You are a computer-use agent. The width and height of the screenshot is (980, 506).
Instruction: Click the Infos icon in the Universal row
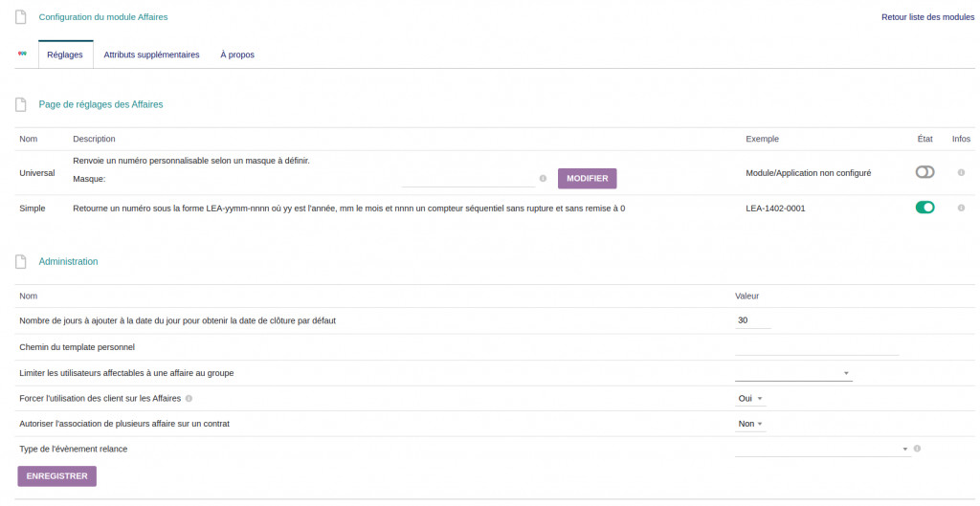[x=961, y=172]
